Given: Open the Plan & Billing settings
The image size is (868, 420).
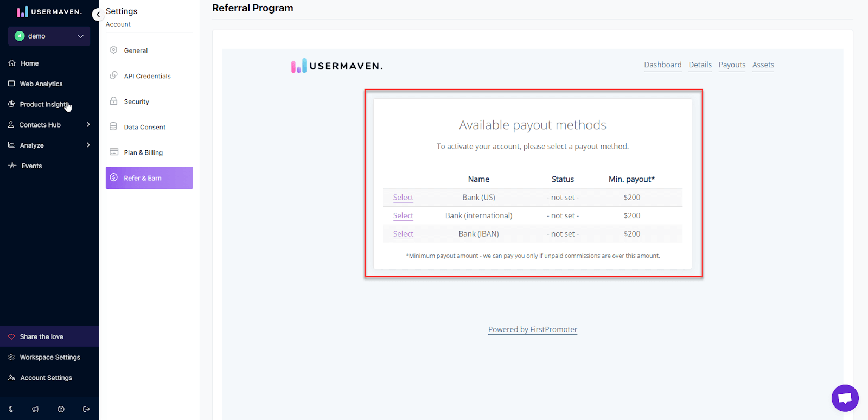Looking at the screenshot, I should tap(143, 152).
